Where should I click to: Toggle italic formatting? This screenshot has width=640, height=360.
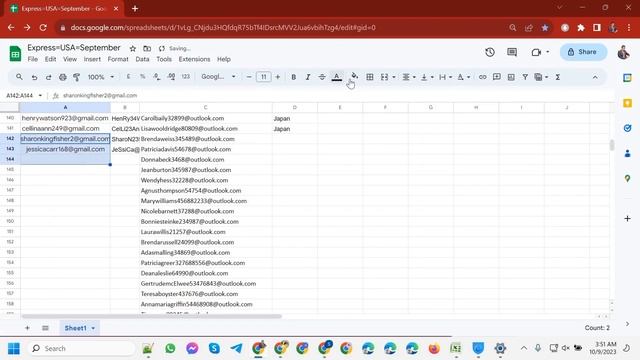tap(308, 77)
